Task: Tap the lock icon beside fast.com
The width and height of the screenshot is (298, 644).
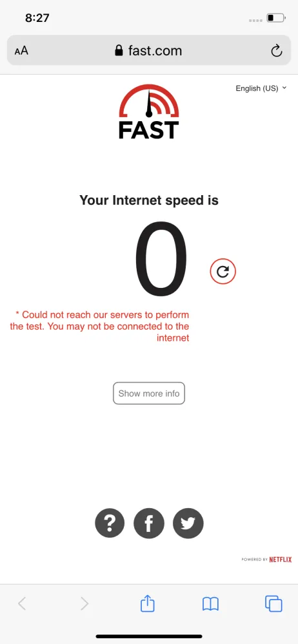Action: [x=119, y=50]
